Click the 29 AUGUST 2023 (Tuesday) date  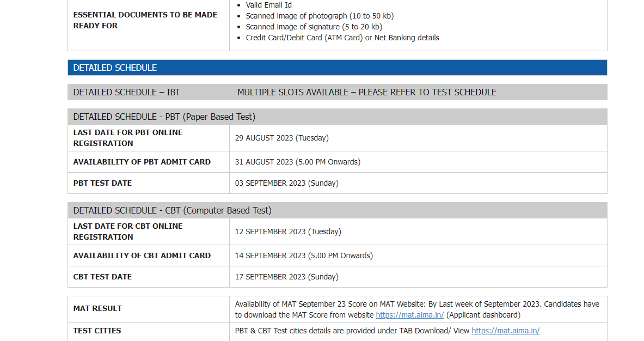tap(281, 138)
